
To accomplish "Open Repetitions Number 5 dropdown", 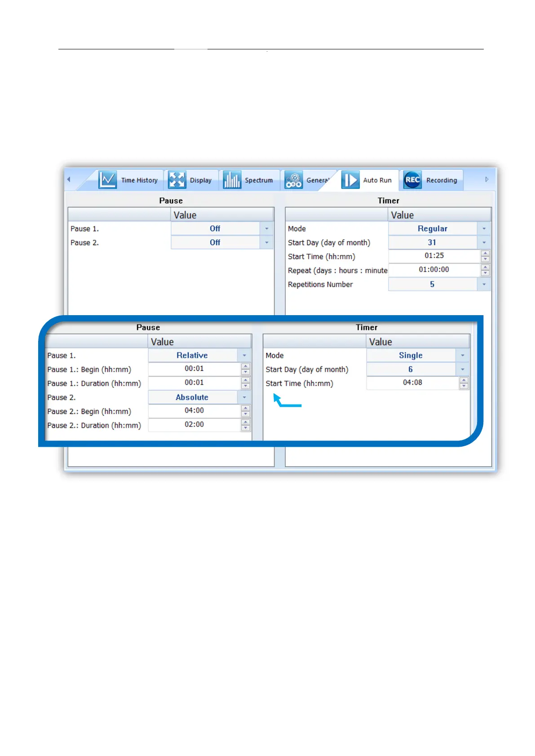I will 484,284.
